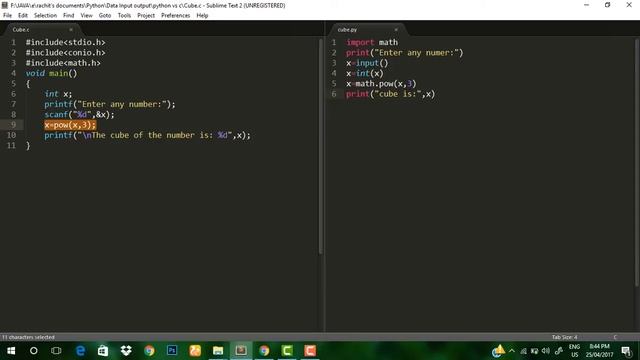Image resolution: width=640 pixels, height=360 pixels.
Task: Click the right pane vertical scrollbar
Action: pyautogui.click(x=637, y=162)
